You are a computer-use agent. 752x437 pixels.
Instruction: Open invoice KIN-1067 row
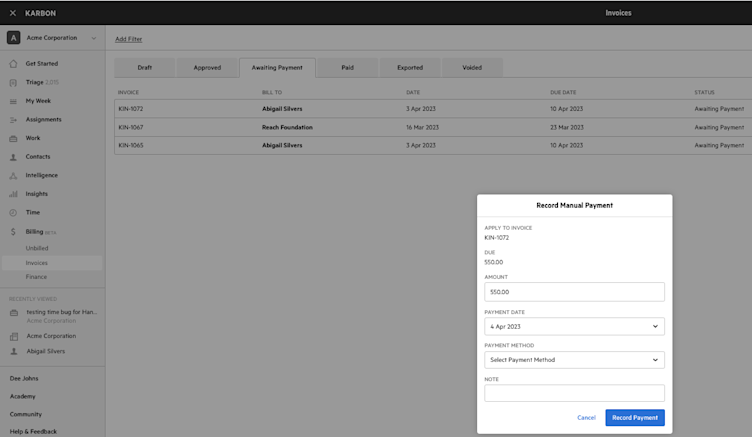coord(433,127)
